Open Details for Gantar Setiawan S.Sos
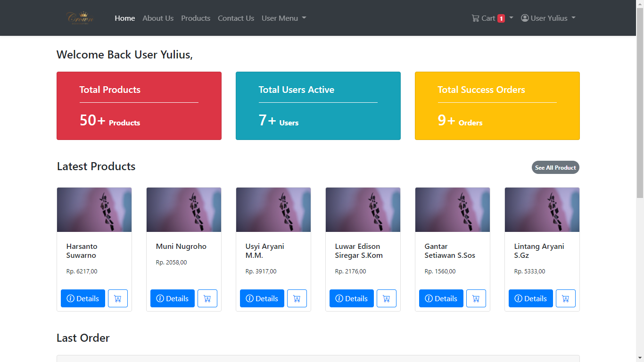Viewport: 644px width, 362px height. [x=441, y=298]
